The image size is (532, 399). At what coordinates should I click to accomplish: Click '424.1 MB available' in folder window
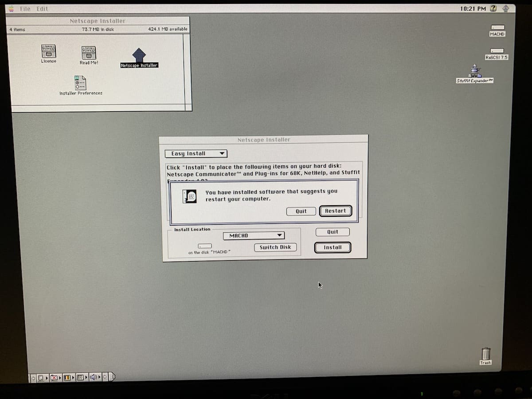168,29
